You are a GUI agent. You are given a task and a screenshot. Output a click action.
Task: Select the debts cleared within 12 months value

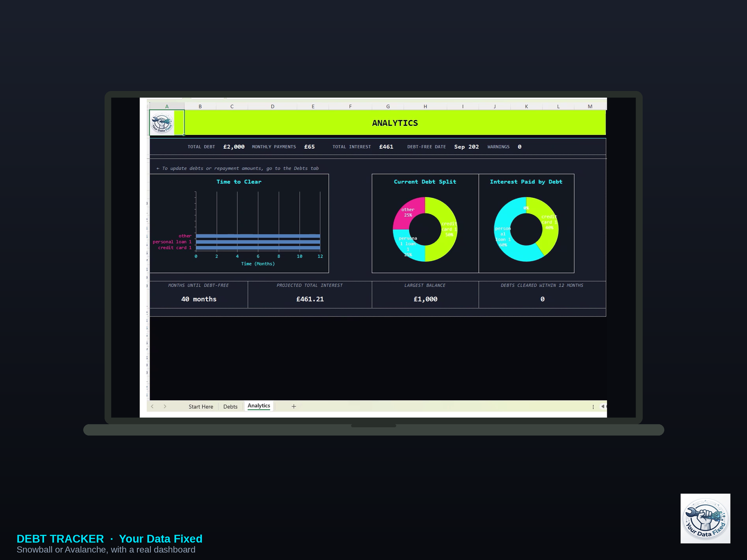pos(542,299)
